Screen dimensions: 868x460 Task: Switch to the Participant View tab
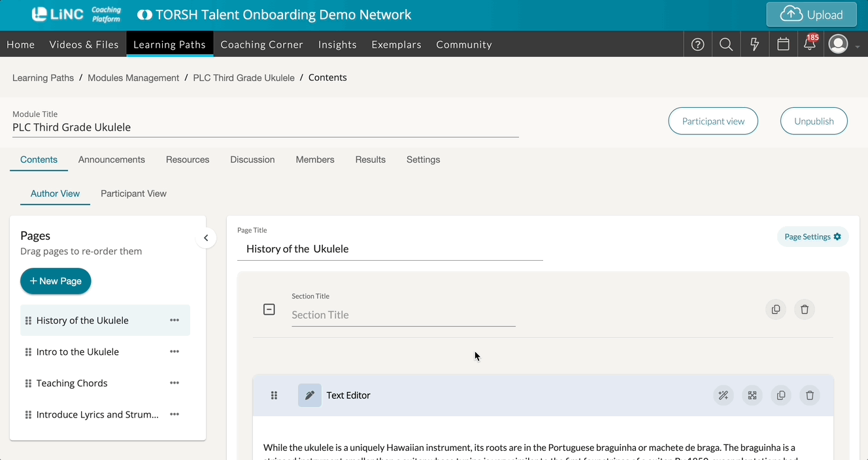(133, 193)
